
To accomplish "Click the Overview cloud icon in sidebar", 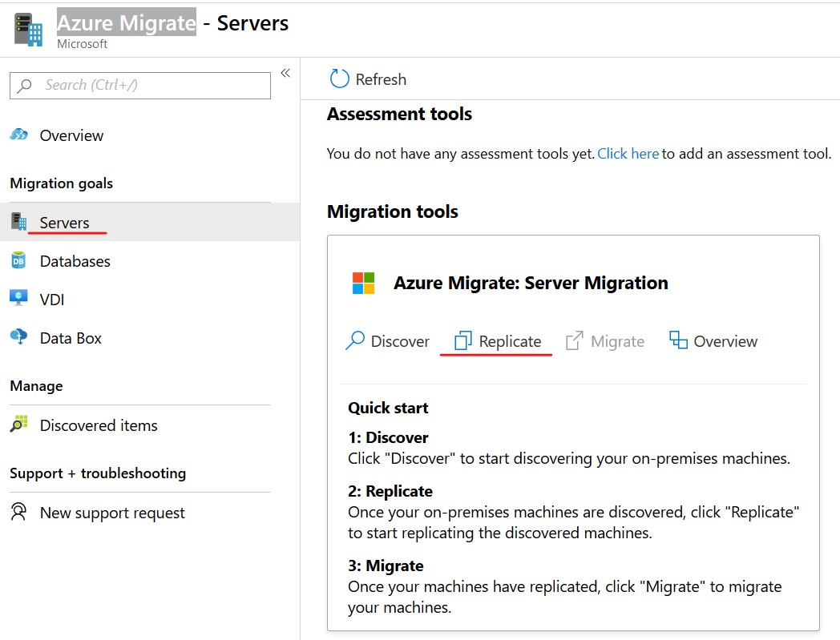I will 18,135.
